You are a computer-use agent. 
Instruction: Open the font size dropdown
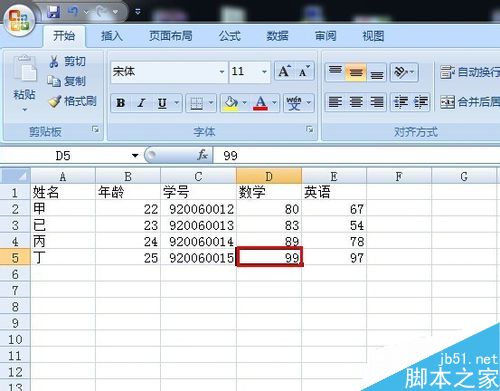264,72
